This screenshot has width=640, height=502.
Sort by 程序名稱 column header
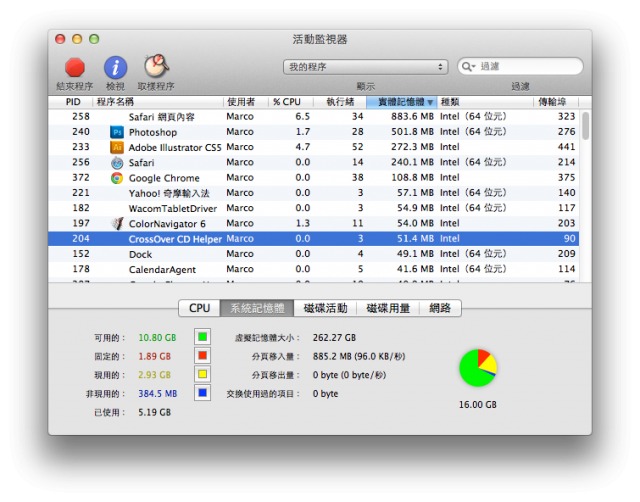(x=158, y=102)
